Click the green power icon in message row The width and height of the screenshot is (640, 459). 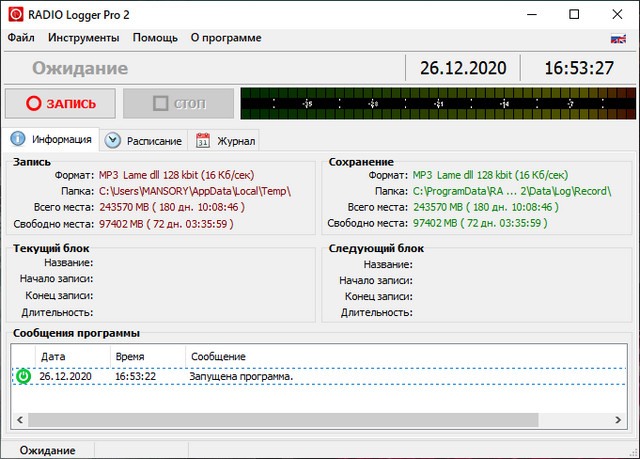pos(23,376)
